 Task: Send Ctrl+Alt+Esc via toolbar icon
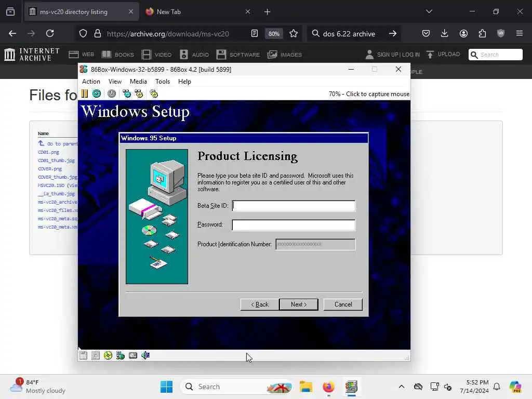139,94
